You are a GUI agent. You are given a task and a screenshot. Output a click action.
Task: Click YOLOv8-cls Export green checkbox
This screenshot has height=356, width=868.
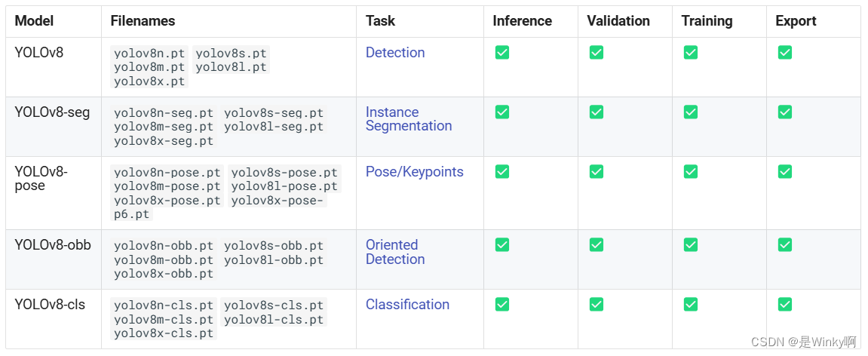point(784,305)
